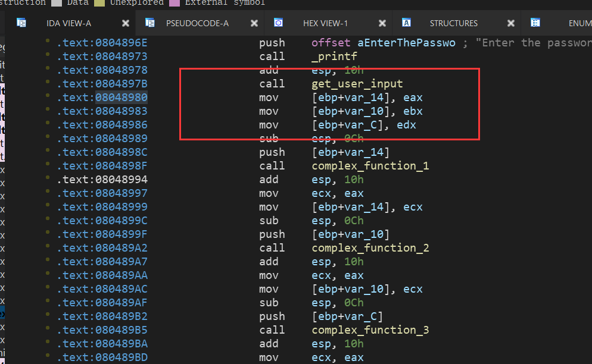This screenshot has width=592, height=364.
Task: Select the highlighted address 08048980
Action: tap(121, 98)
